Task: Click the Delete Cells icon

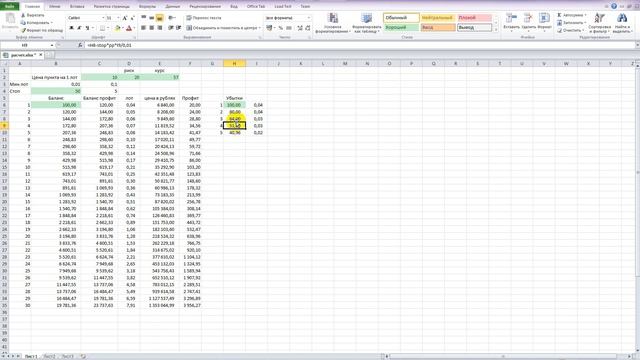Action: (x=528, y=18)
